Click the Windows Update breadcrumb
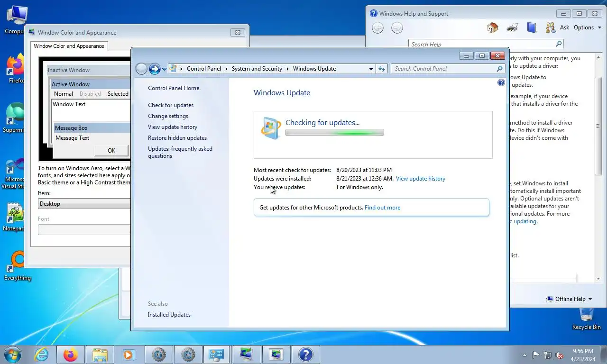 tap(314, 69)
